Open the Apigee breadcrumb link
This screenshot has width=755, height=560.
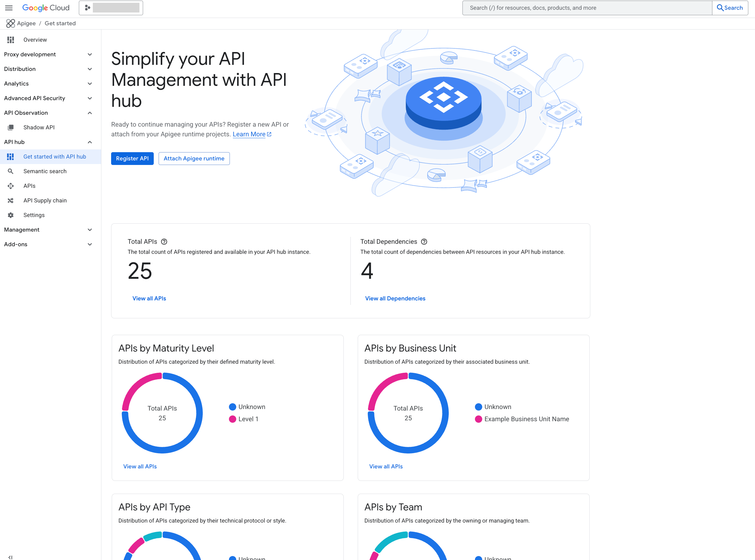pos(26,23)
